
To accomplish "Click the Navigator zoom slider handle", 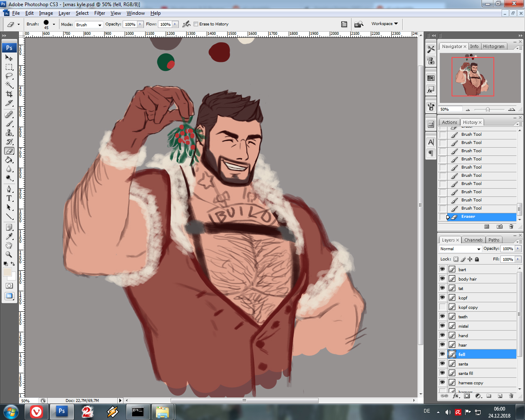I will click(x=488, y=110).
